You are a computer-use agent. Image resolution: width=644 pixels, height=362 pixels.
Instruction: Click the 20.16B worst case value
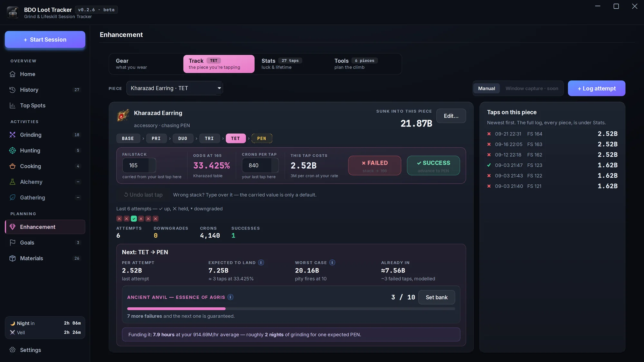pyautogui.click(x=307, y=271)
